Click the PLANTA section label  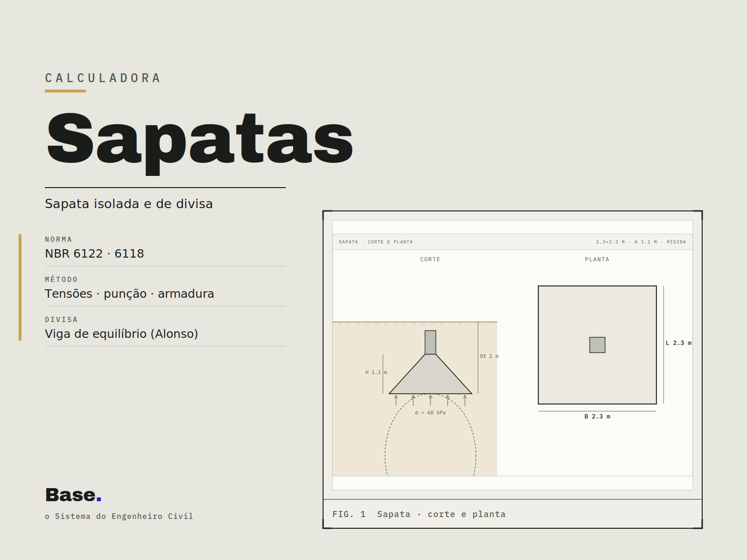point(597,259)
